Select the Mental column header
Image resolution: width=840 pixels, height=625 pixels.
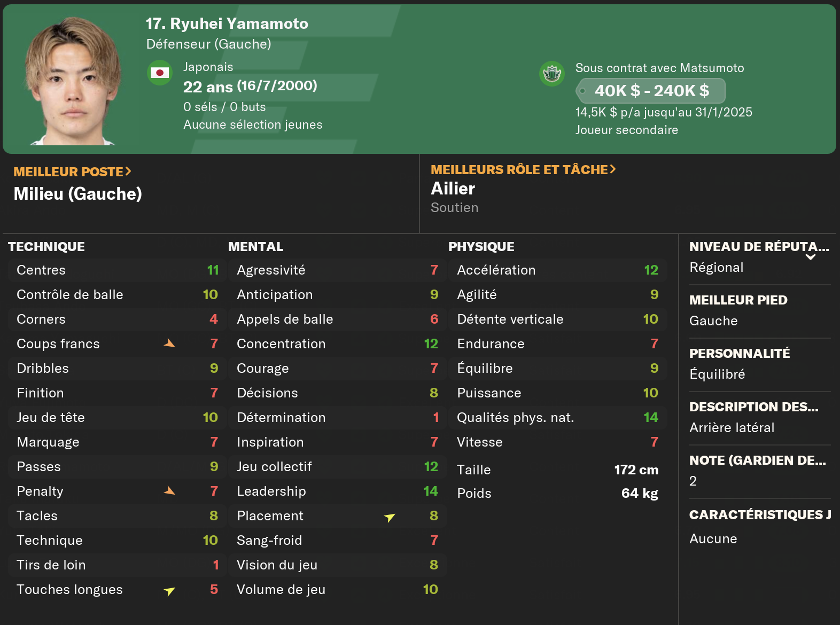click(255, 246)
